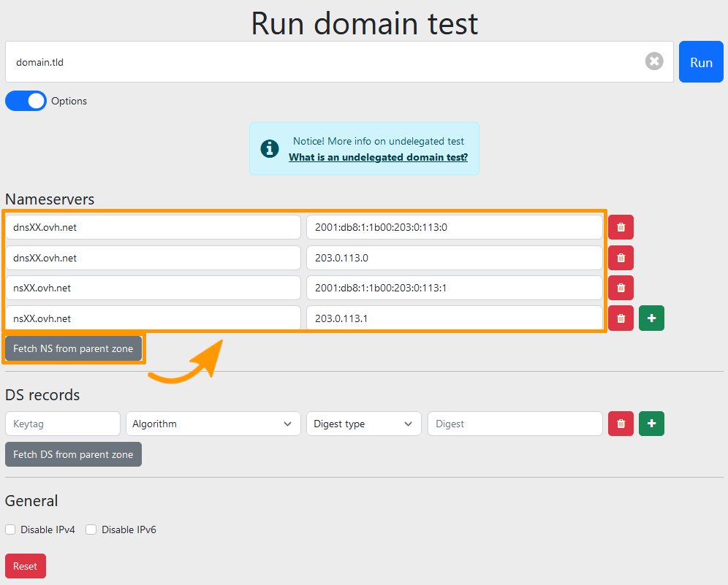
Task: Add a new nameserver row with the plus icon
Action: pos(651,318)
